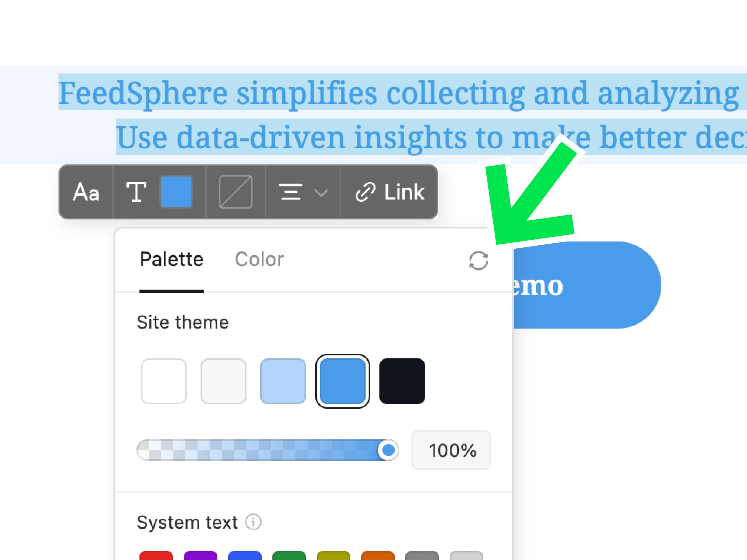Click the blue demo button
747x560 pixels.
[587, 285]
